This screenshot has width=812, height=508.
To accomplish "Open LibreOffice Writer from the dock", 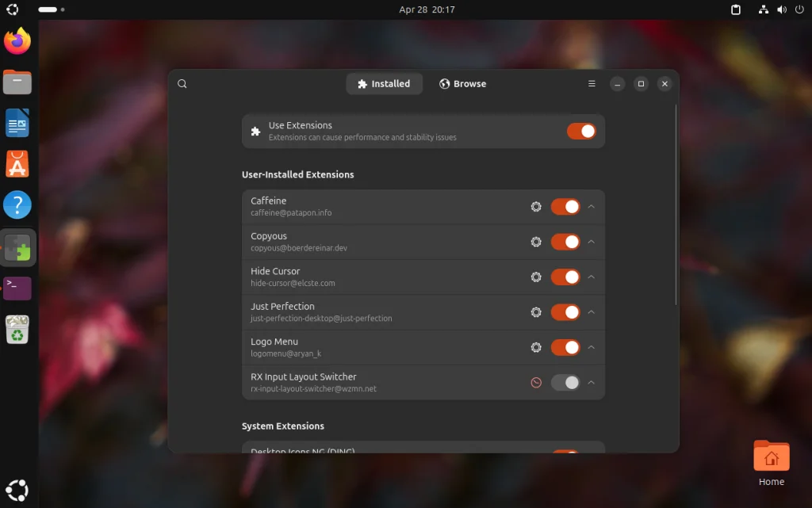I will 17,123.
